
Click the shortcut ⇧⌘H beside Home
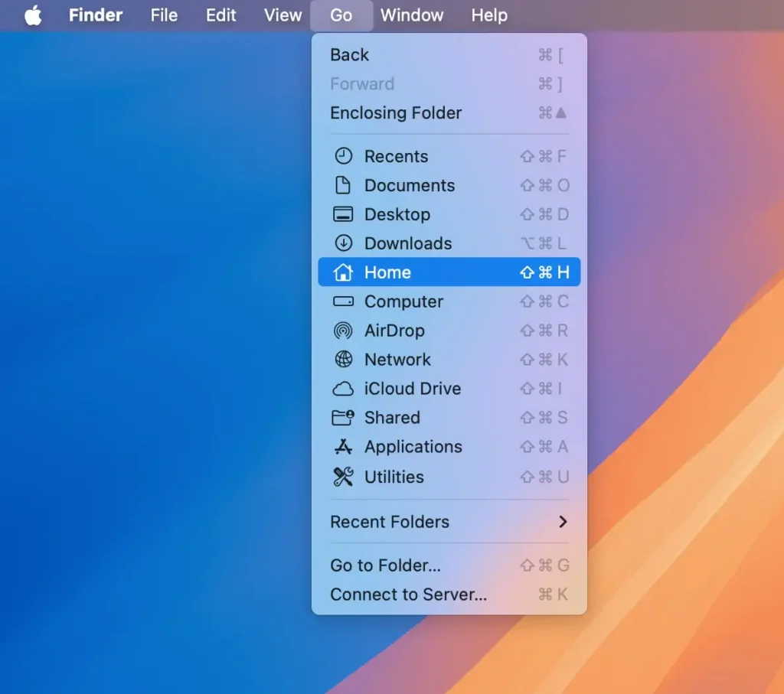(x=544, y=272)
